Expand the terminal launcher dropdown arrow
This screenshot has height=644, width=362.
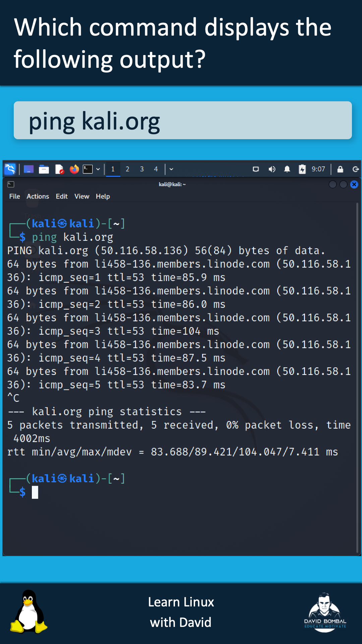[98, 169]
